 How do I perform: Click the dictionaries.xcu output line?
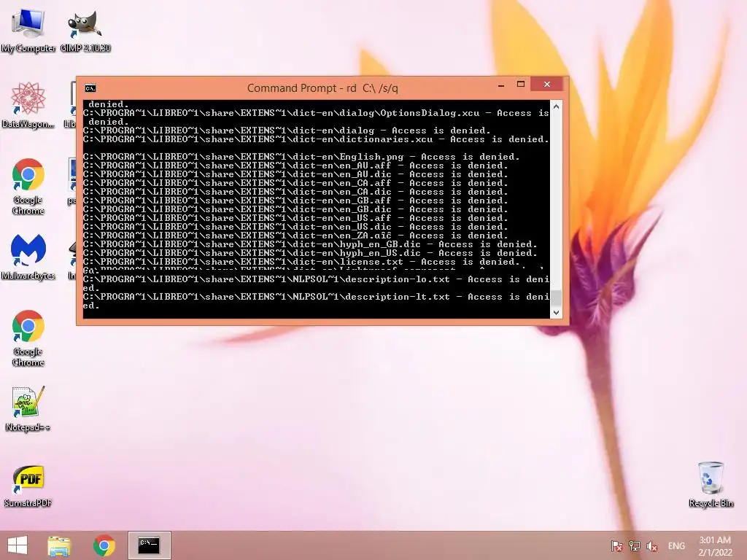316,139
